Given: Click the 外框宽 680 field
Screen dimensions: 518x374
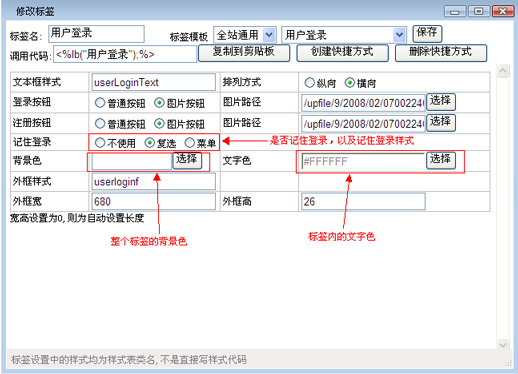Looking at the screenshot, I should pos(153,201).
